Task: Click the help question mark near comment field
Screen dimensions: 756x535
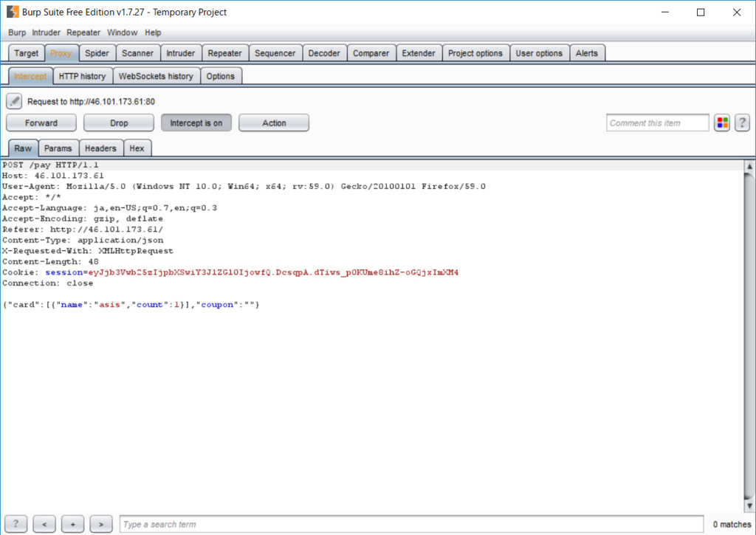Action: click(742, 123)
